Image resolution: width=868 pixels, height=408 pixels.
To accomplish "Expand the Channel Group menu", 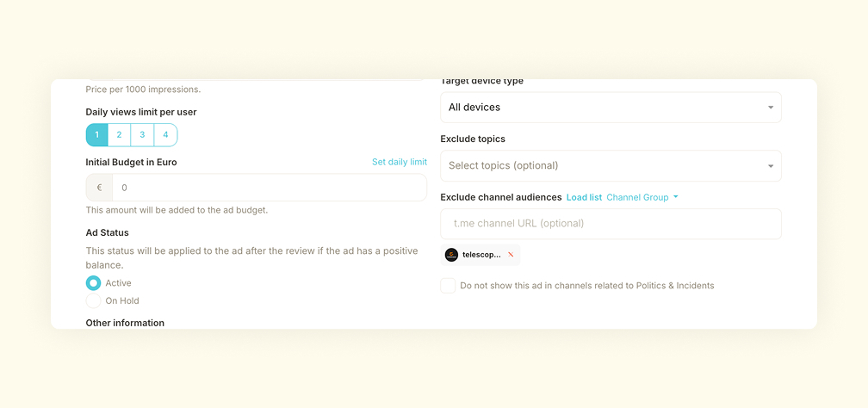I will coord(638,197).
